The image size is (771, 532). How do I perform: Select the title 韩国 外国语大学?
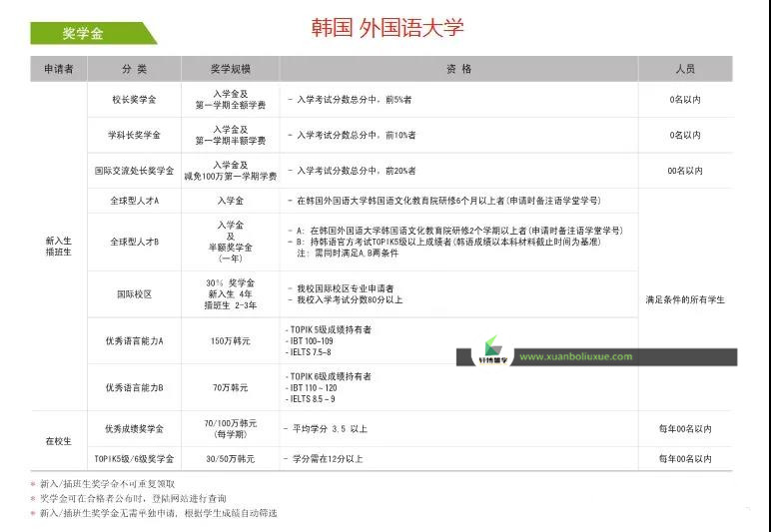point(387,28)
